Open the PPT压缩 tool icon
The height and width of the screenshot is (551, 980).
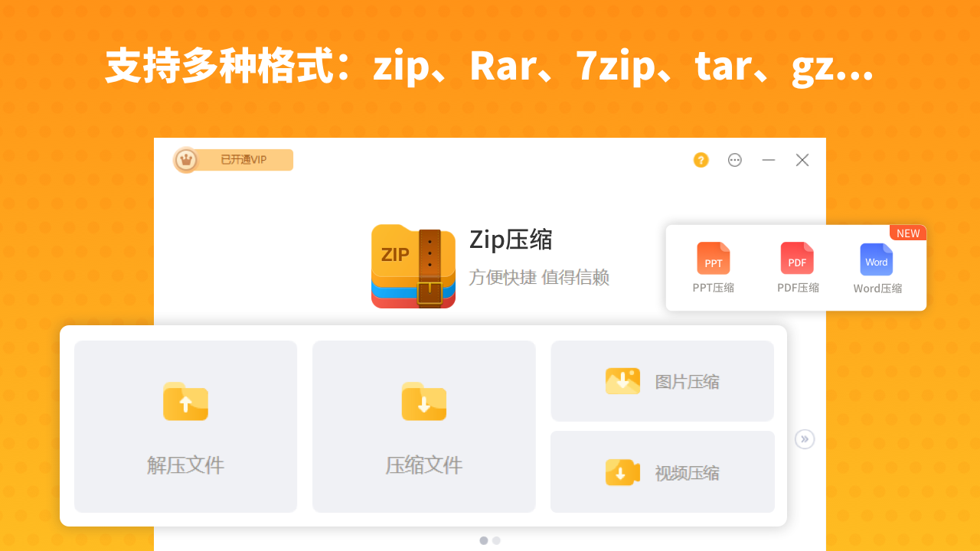pyautogui.click(x=713, y=259)
